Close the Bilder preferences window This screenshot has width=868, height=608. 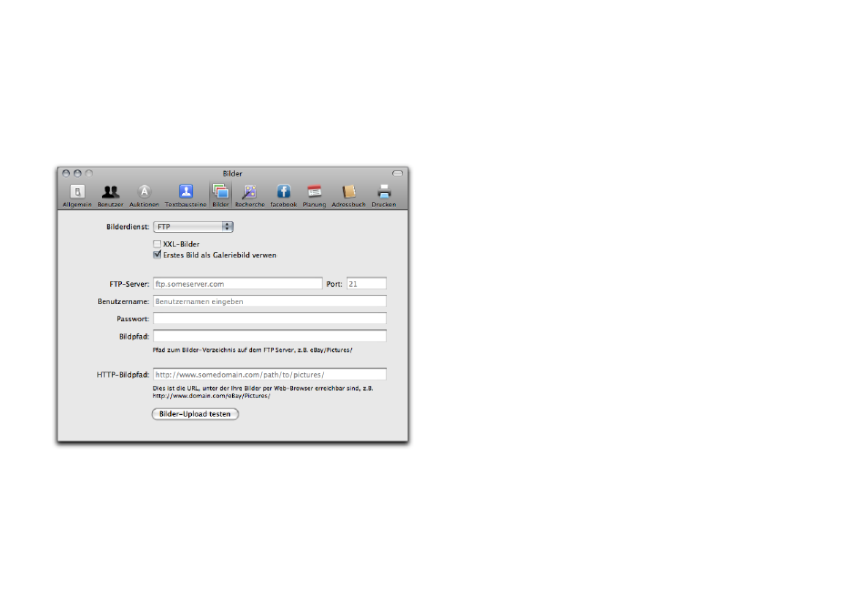(66, 173)
